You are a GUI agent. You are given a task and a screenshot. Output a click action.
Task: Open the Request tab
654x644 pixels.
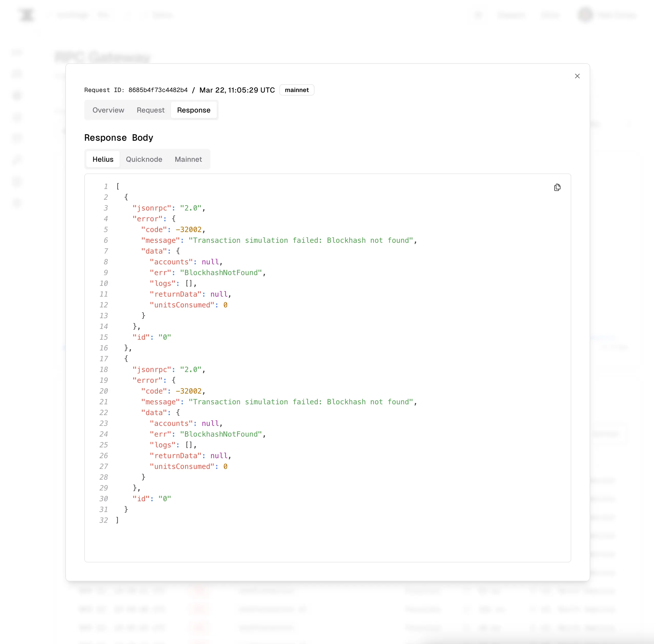point(150,110)
